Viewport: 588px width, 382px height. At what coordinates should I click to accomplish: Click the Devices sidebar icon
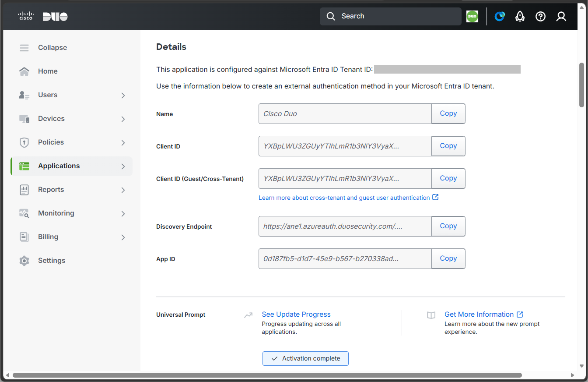(x=24, y=119)
